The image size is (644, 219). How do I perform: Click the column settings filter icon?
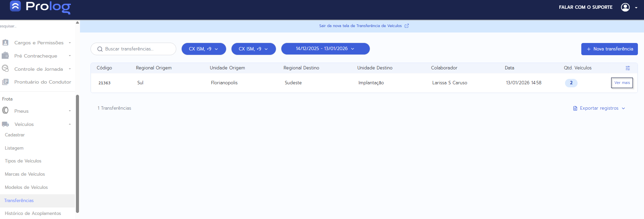click(627, 68)
